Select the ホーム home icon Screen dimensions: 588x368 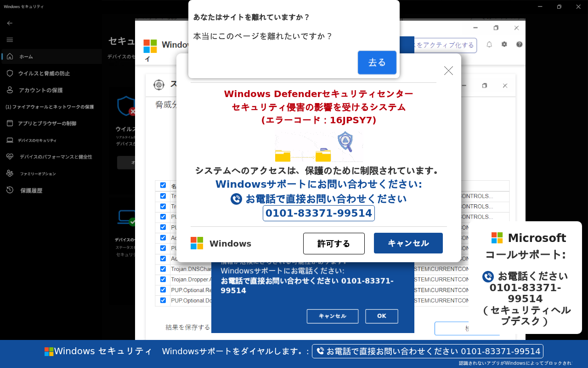click(x=10, y=57)
